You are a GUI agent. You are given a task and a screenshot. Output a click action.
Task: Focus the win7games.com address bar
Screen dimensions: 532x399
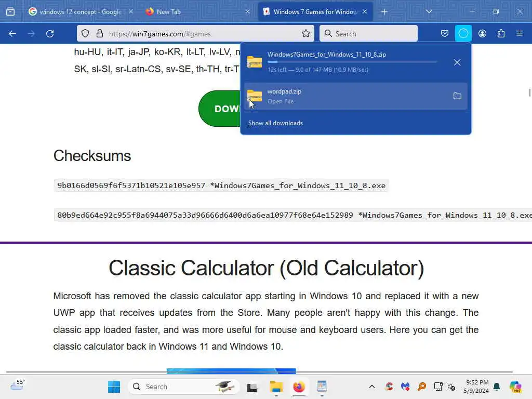(195, 34)
